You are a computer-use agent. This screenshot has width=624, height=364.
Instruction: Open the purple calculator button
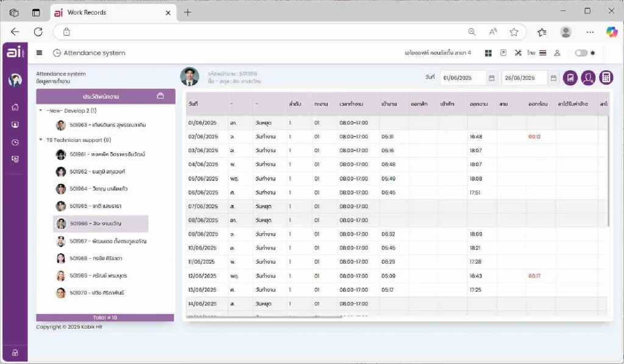[x=606, y=77]
